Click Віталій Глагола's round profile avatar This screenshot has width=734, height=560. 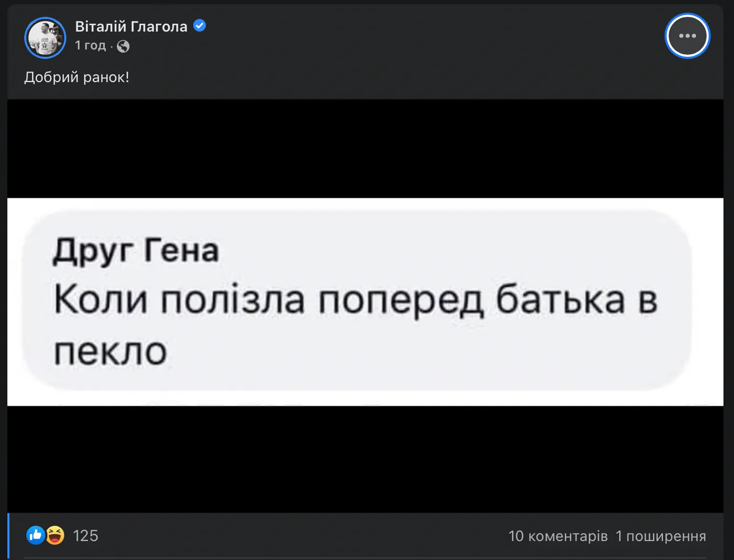point(45,37)
